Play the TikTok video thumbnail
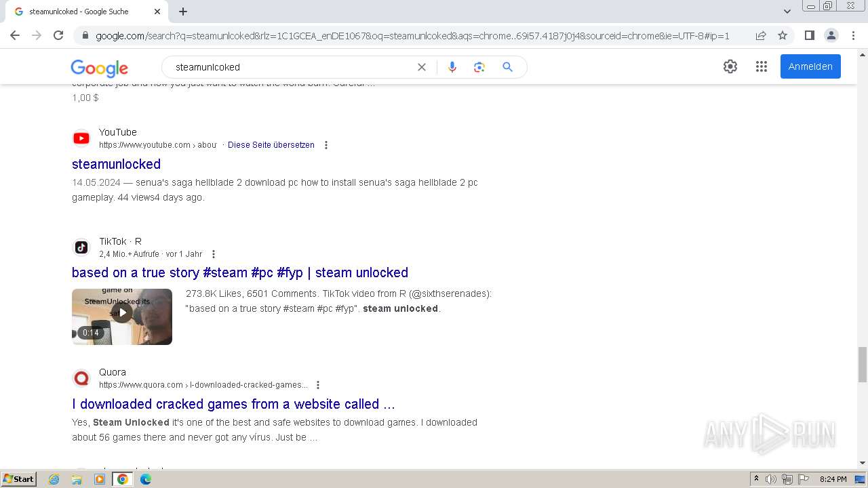This screenshot has height=488, width=868. (122, 317)
